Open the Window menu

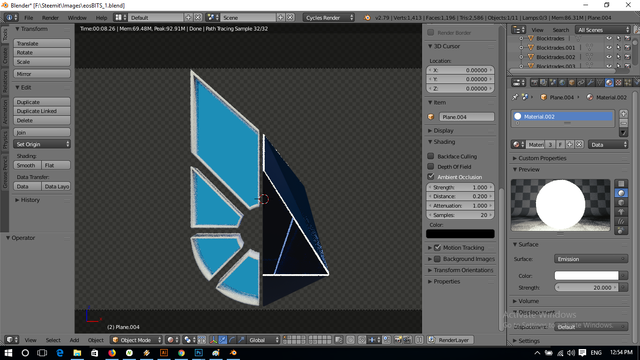pos(77,18)
